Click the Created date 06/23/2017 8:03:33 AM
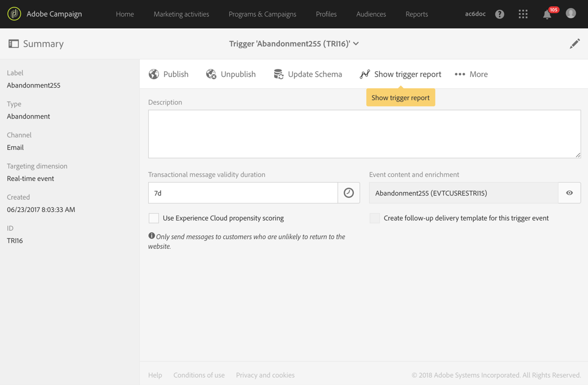Screen dimensions: 588x385 click(41, 210)
